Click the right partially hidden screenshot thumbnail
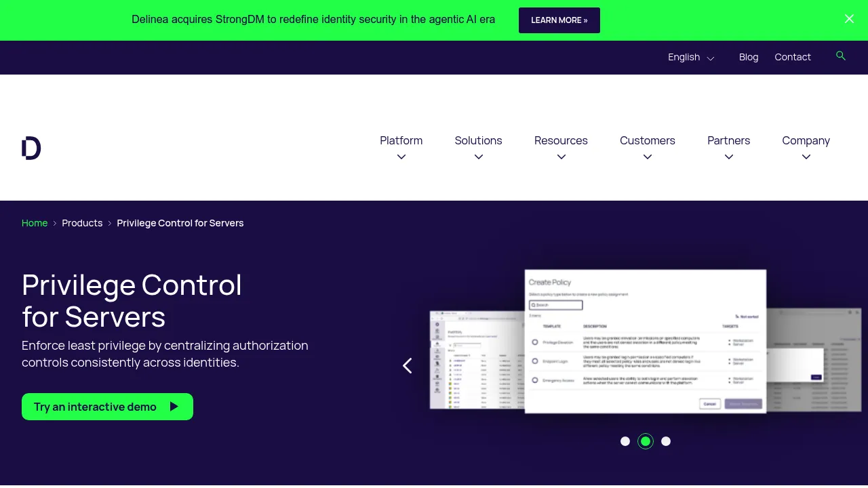Viewport: 868px width, 488px height. [x=814, y=359]
